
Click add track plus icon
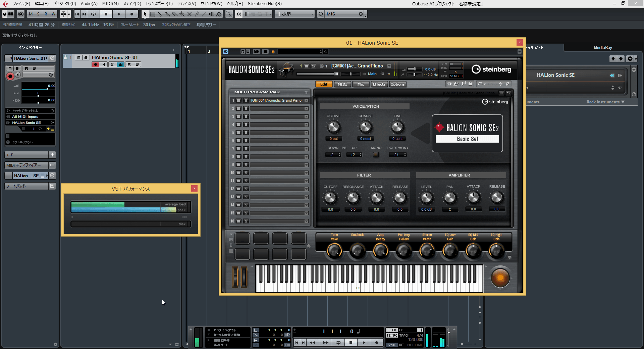174,50
